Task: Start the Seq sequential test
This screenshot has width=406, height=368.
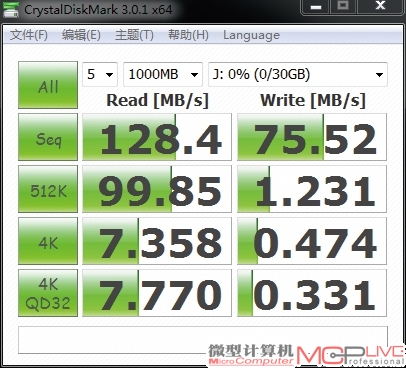Action: (x=48, y=137)
